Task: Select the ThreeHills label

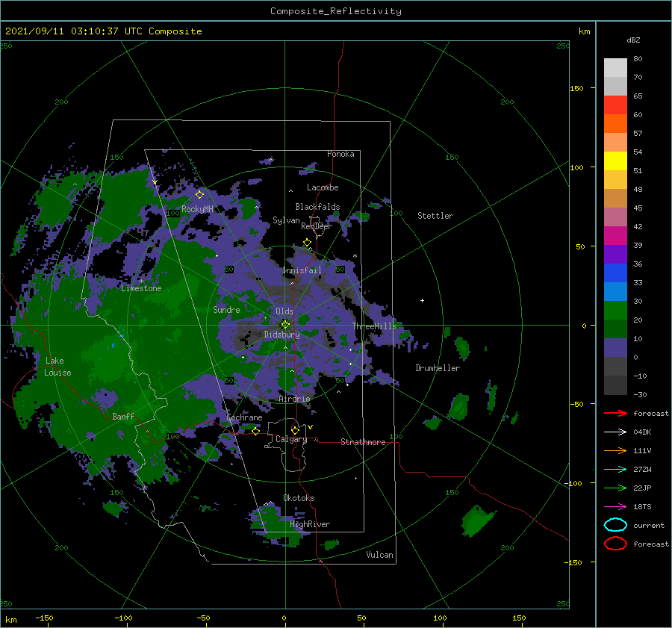Action: (375, 326)
